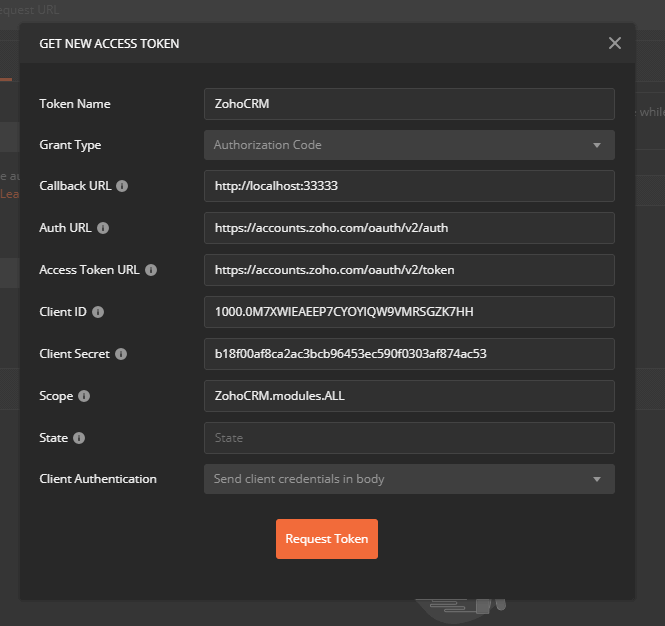
Task: Select the Auth URL input box
Action: pyautogui.click(x=408, y=228)
